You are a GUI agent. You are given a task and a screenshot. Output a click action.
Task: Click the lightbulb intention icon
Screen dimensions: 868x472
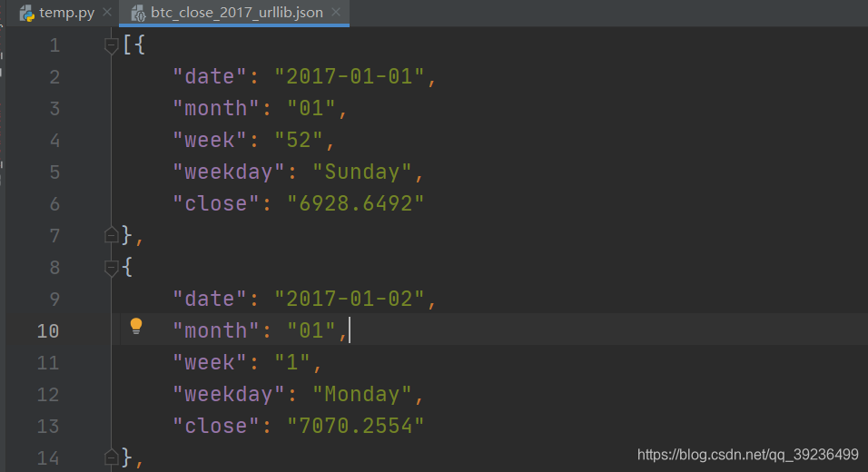pos(136,327)
